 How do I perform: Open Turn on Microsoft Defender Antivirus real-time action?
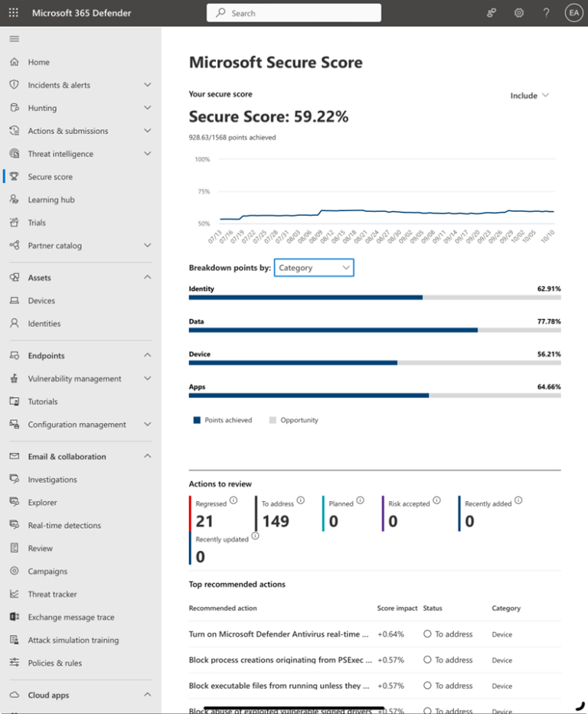click(x=279, y=634)
